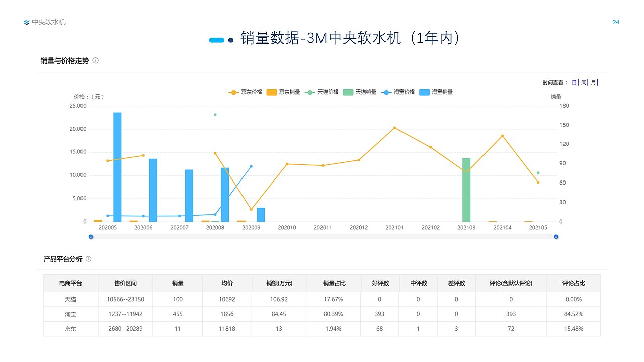Click the 均价 column header

click(227, 283)
